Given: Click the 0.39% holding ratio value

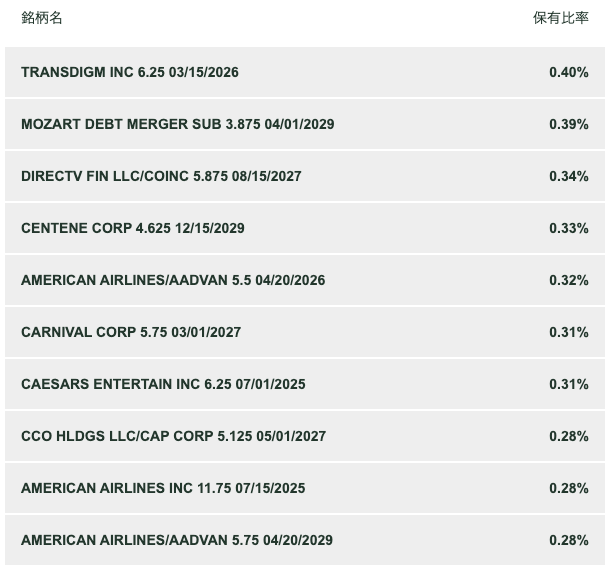Looking at the screenshot, I should point(569,124).
